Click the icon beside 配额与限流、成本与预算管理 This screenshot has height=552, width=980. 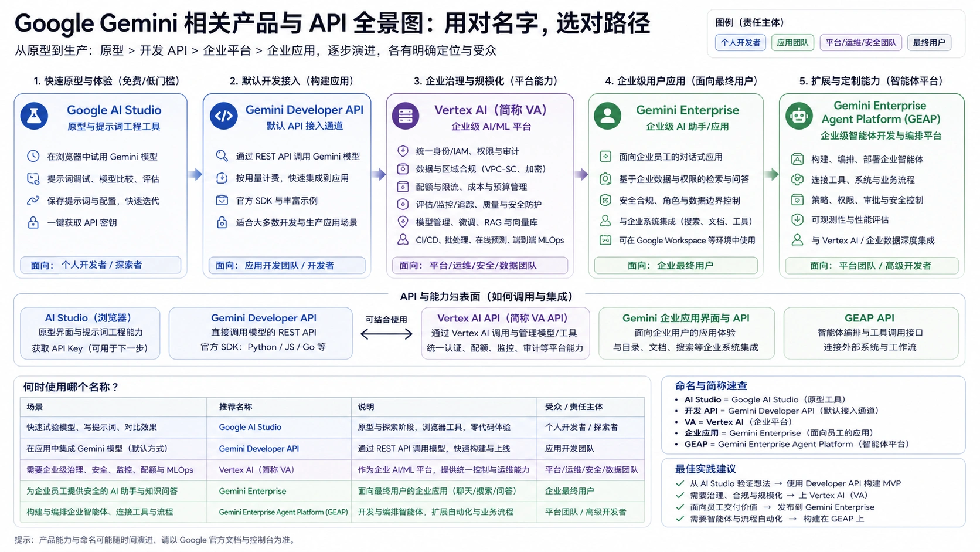403,187
